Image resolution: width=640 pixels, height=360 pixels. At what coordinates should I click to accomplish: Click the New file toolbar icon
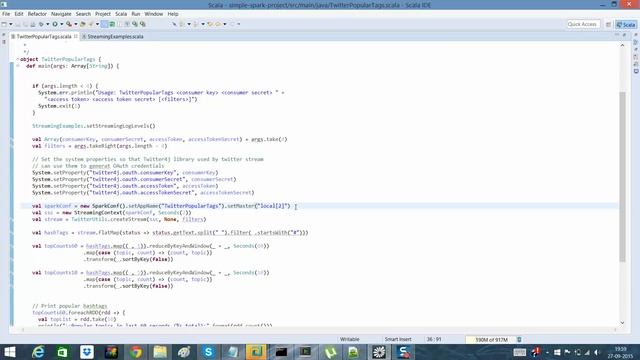point(4,24)
